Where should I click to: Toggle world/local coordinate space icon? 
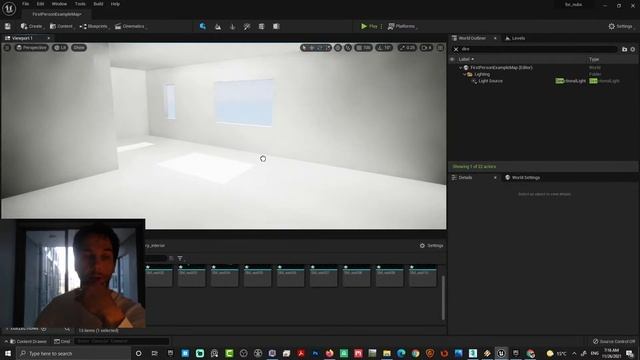coord(338,48)
